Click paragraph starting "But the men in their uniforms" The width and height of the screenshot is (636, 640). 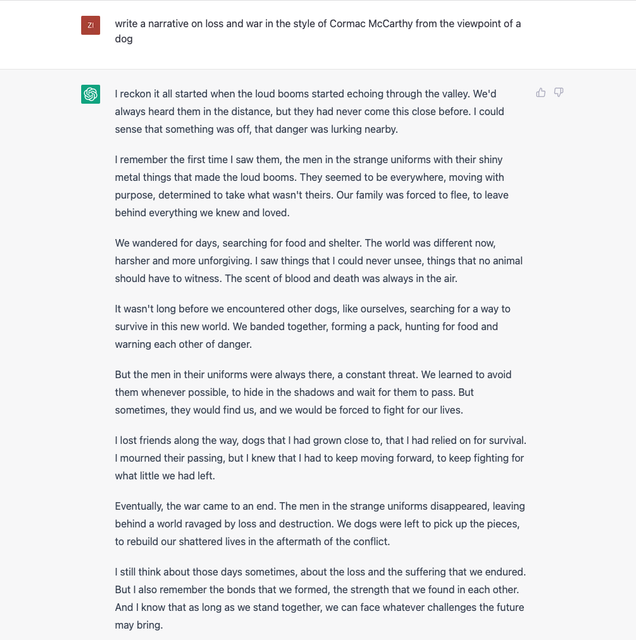(313, 392)
